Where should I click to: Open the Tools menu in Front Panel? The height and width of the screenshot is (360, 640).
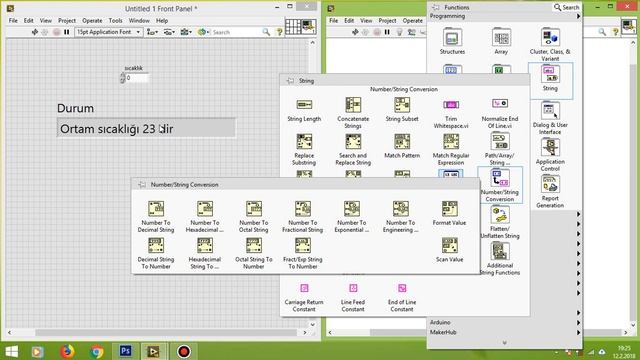pos(116,20)
